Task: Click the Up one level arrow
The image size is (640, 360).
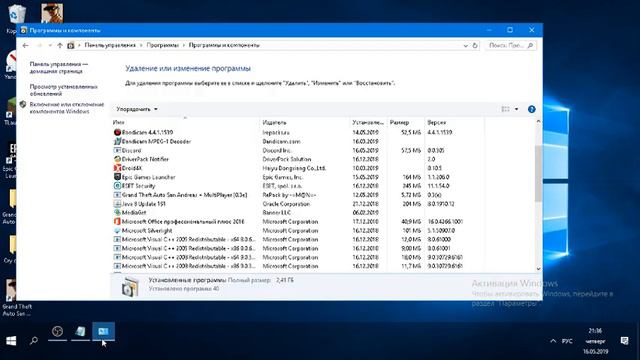Action: (60, 45)
